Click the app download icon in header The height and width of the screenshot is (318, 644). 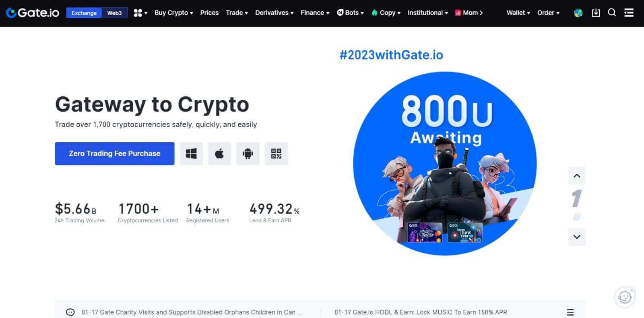tap(596, 12)
